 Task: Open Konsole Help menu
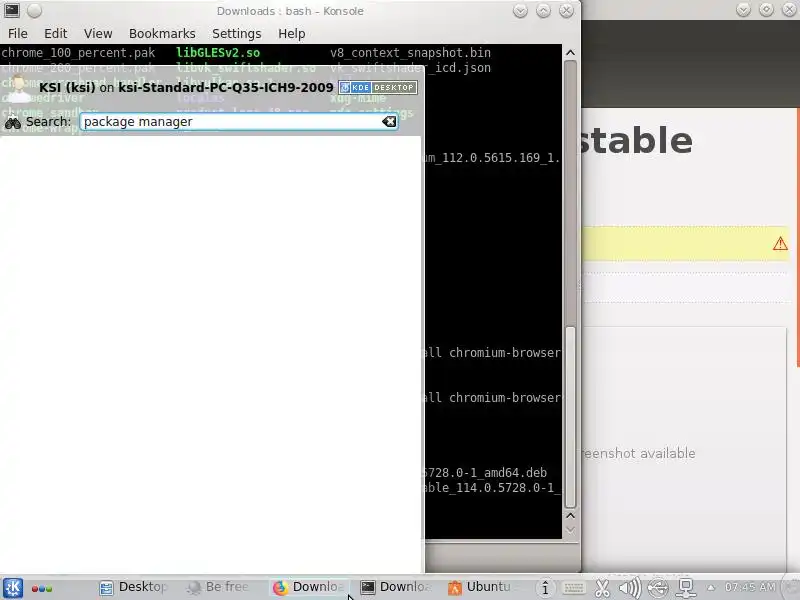(291, 34)
